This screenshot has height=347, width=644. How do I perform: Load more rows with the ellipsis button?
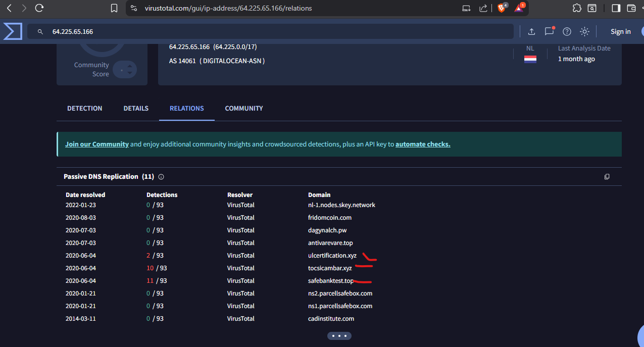pyautogui.click(x=339, y=336)
